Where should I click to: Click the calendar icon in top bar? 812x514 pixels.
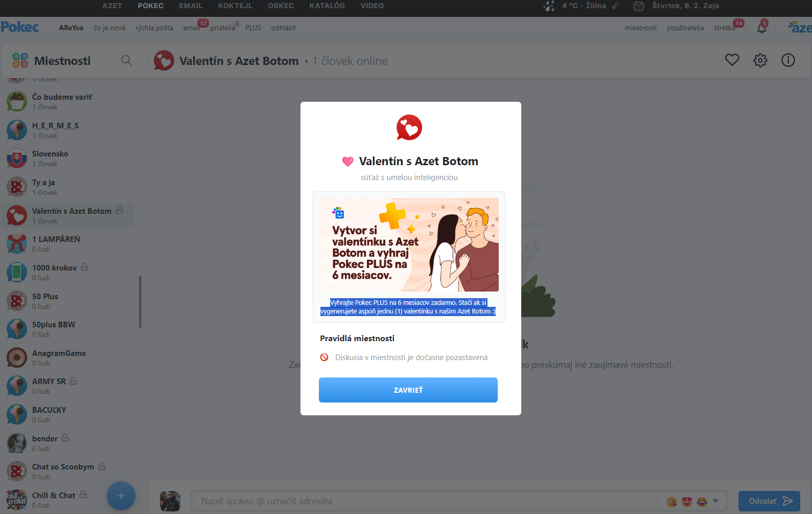pos(639,6)
